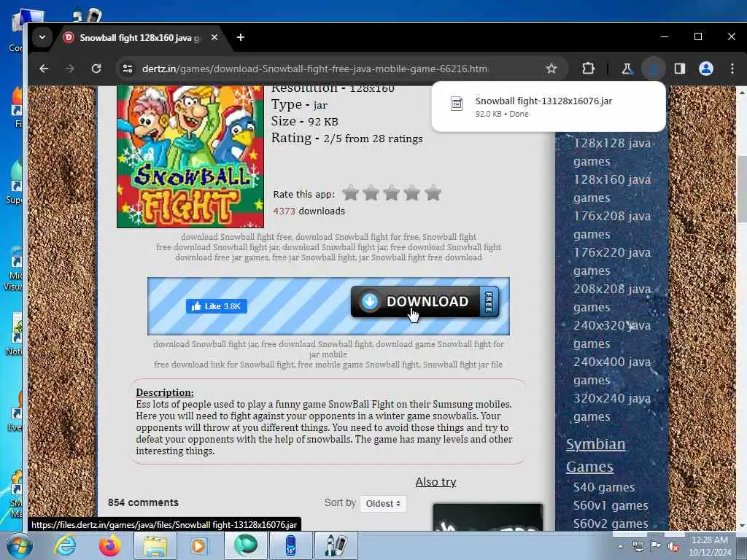The height and width of the screenshot is (560, 747).
Task: Open the site information icon in the address bar
Action: [x=128, y=69]
